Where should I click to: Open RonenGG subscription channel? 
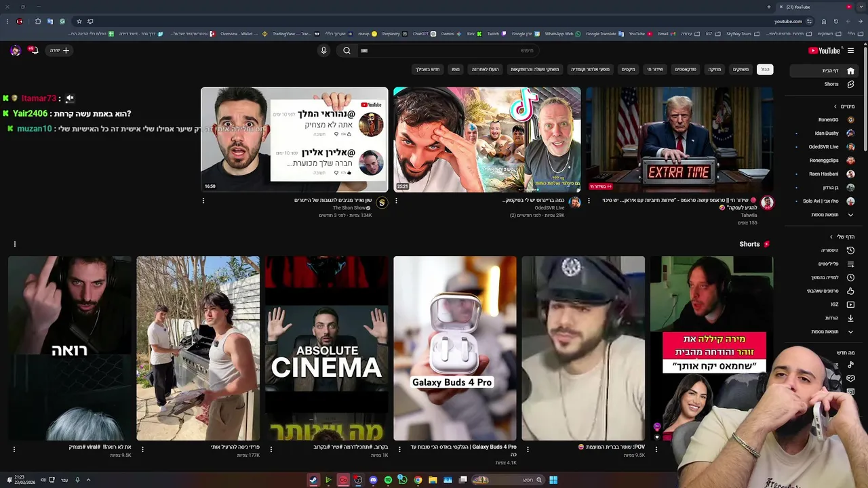pos(823,120)
